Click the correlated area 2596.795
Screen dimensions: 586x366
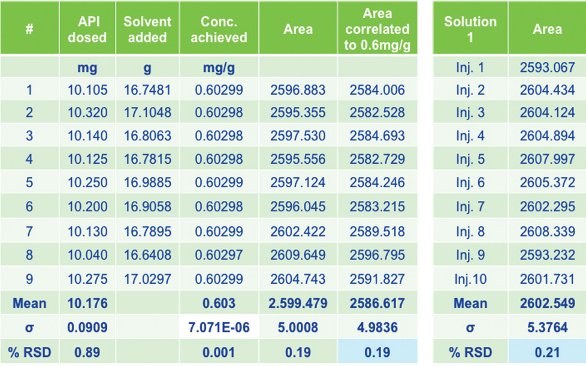377,255
